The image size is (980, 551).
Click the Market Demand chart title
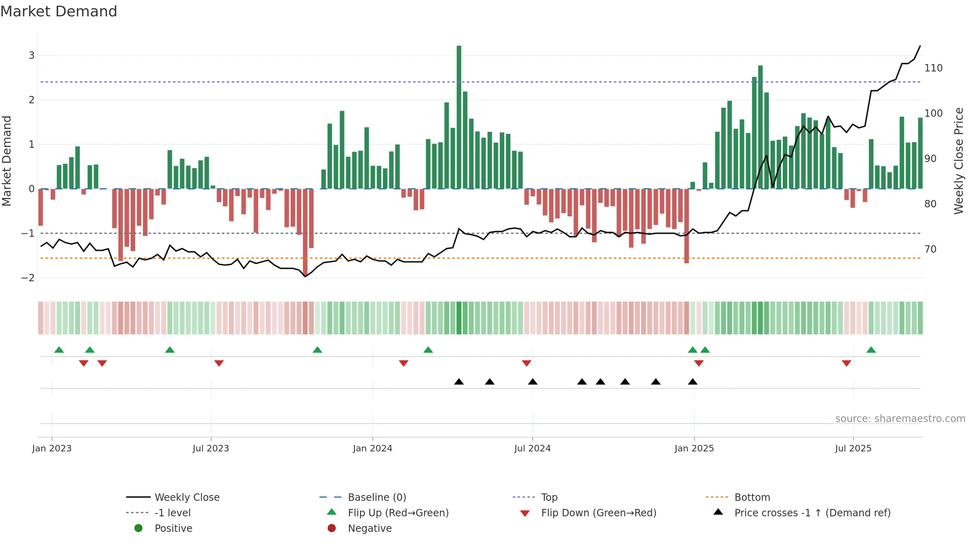[x=59, y=11]
